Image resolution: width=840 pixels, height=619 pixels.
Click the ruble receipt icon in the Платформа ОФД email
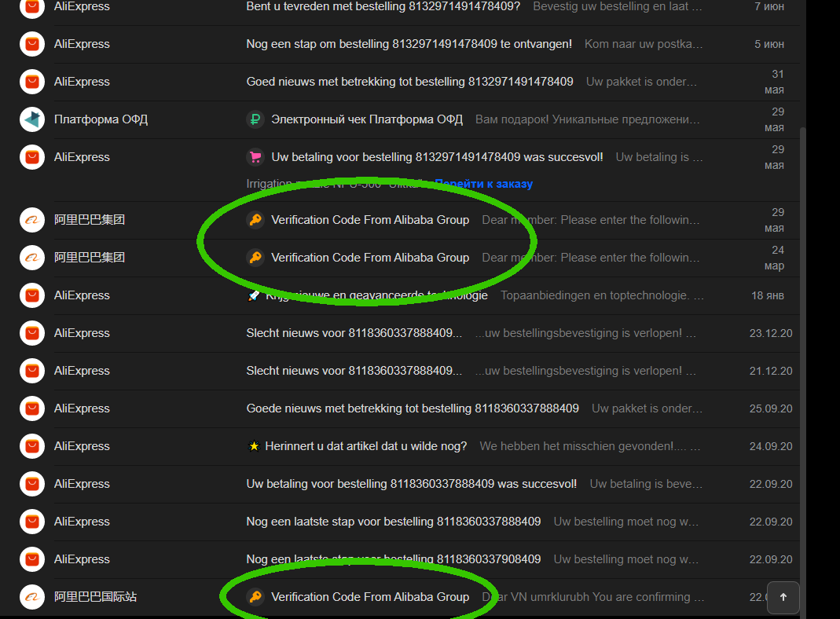(255, 119)
